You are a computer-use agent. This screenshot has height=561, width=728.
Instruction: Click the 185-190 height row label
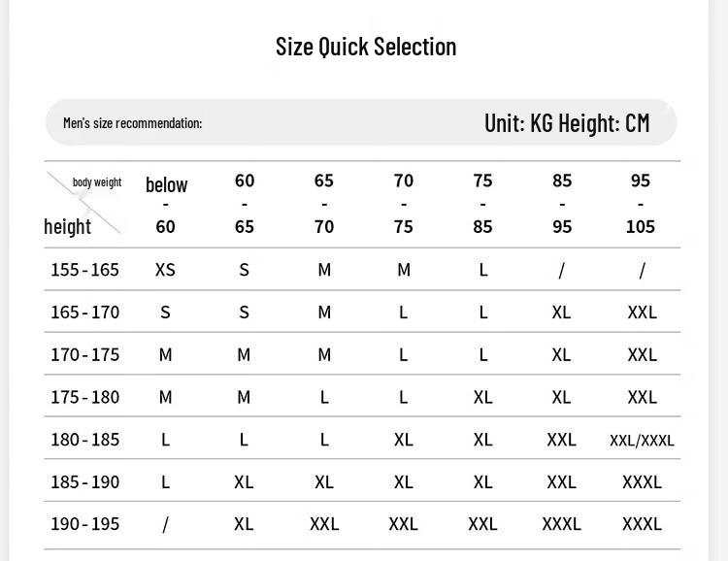pos(85,482)
